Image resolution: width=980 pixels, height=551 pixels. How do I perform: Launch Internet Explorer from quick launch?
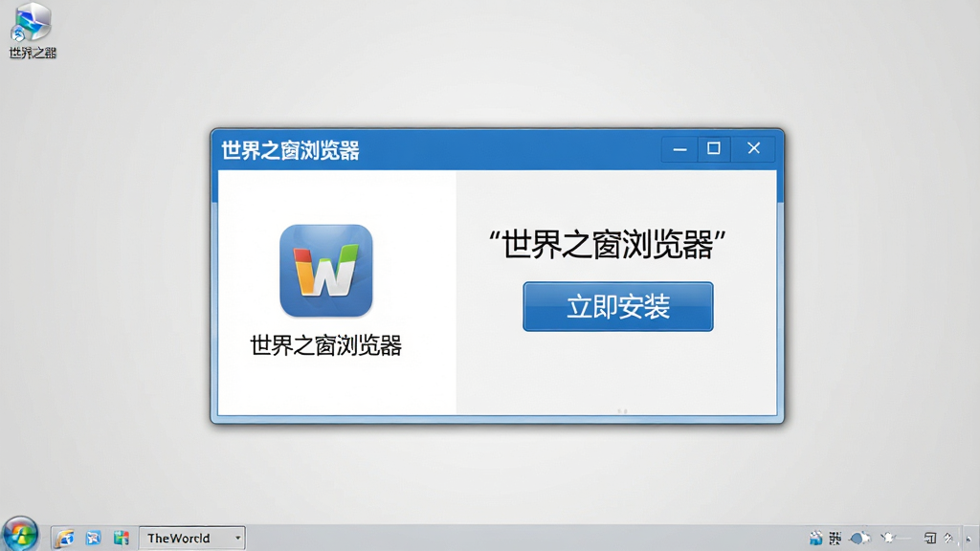click(64, 538)
